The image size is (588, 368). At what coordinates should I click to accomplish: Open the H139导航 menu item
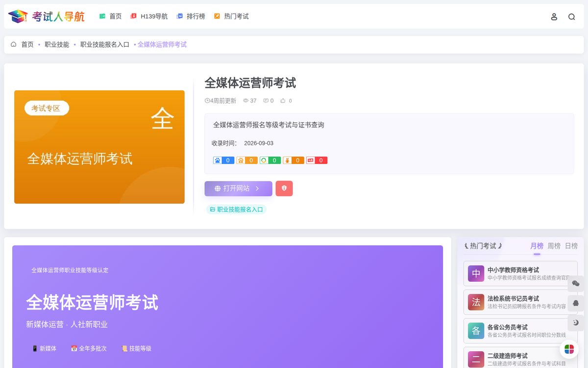(149, 16)
